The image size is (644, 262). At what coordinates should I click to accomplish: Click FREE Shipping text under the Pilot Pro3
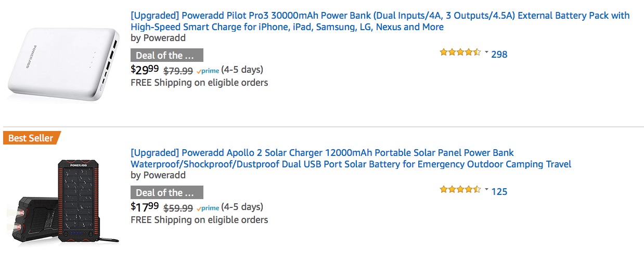coord(199,82)
